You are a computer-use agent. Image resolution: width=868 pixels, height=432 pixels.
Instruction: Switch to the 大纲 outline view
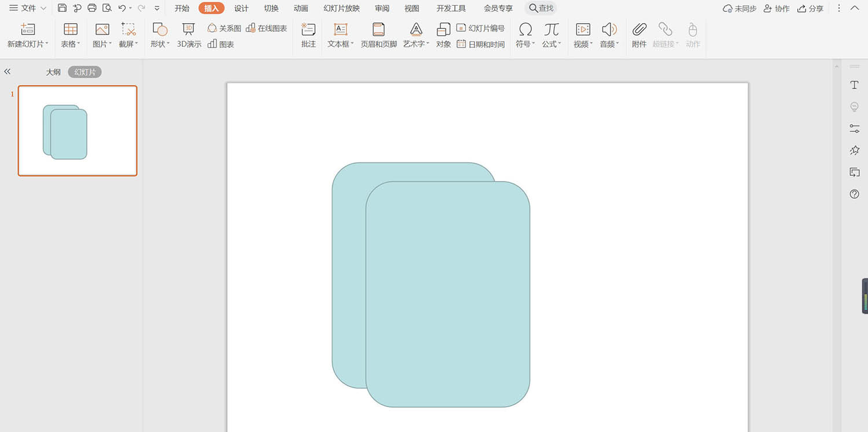click(x=53, y=72)
